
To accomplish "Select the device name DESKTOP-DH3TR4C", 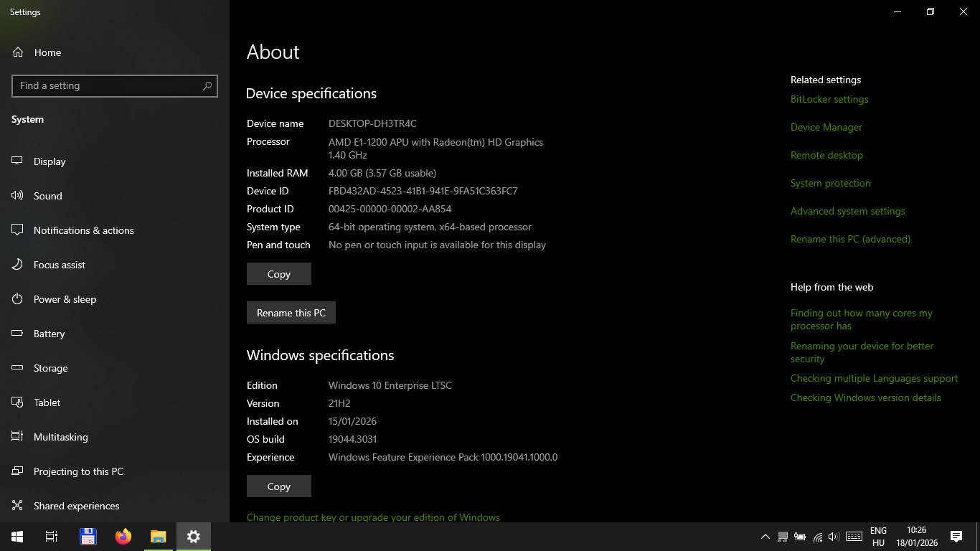I will (x=372, y=124).
